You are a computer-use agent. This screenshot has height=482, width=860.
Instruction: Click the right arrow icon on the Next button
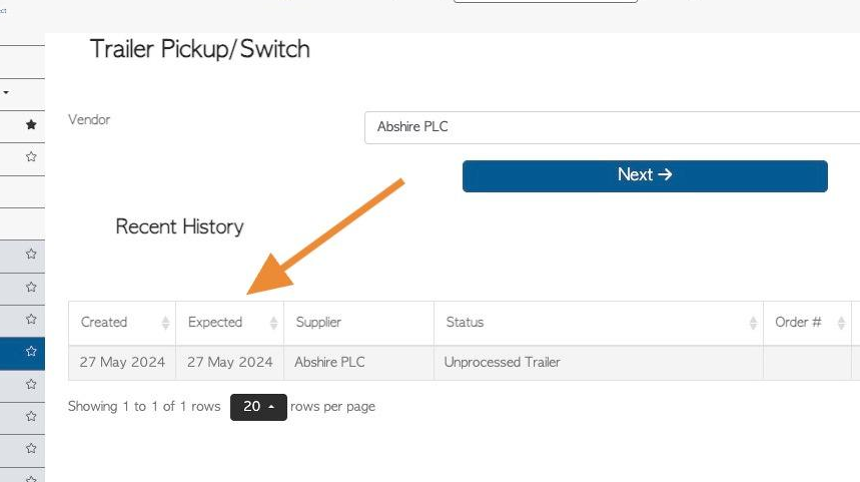(x=665, y=174)
